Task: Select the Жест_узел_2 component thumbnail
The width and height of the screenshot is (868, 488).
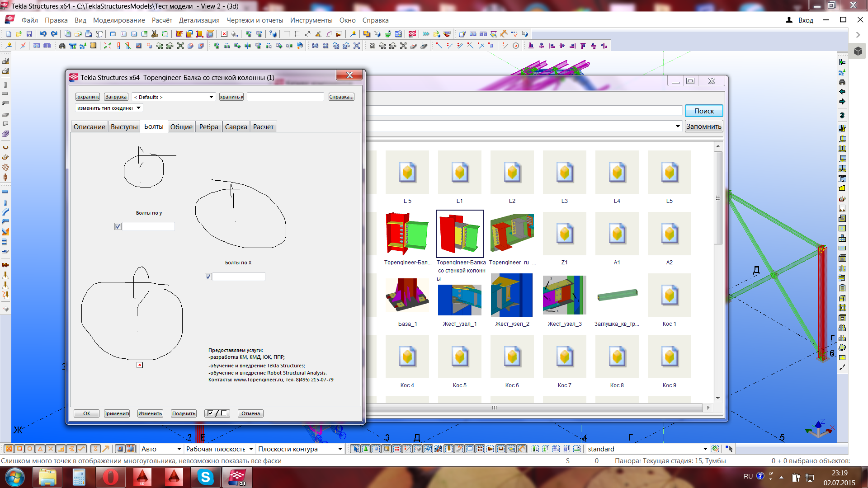Action: 512,295
